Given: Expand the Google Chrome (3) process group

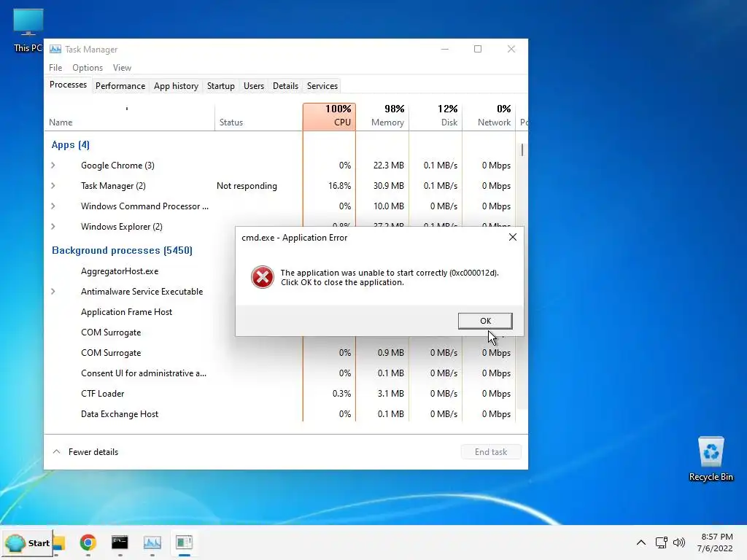Looking at the screenshot, I should (53, 166).
